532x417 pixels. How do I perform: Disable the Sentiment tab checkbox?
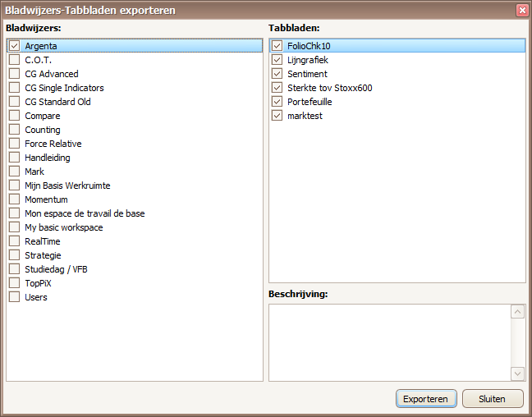[x=277, y=74]
